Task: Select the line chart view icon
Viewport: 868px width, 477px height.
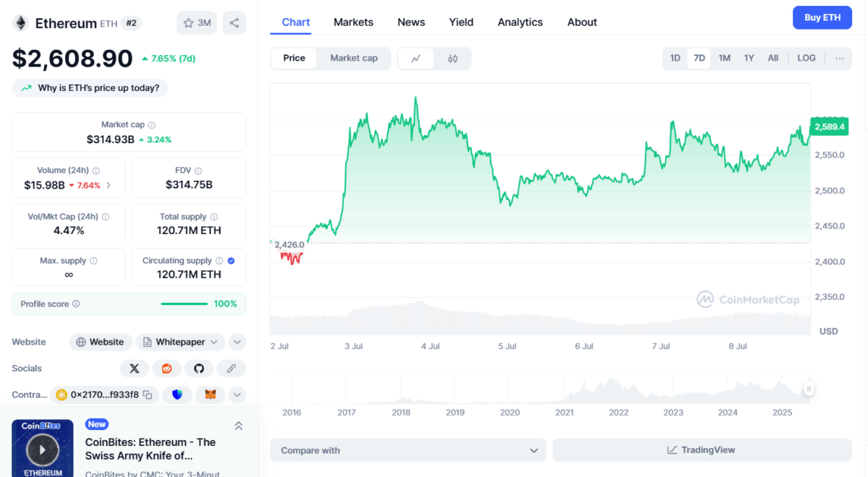Action: point(416,59)
